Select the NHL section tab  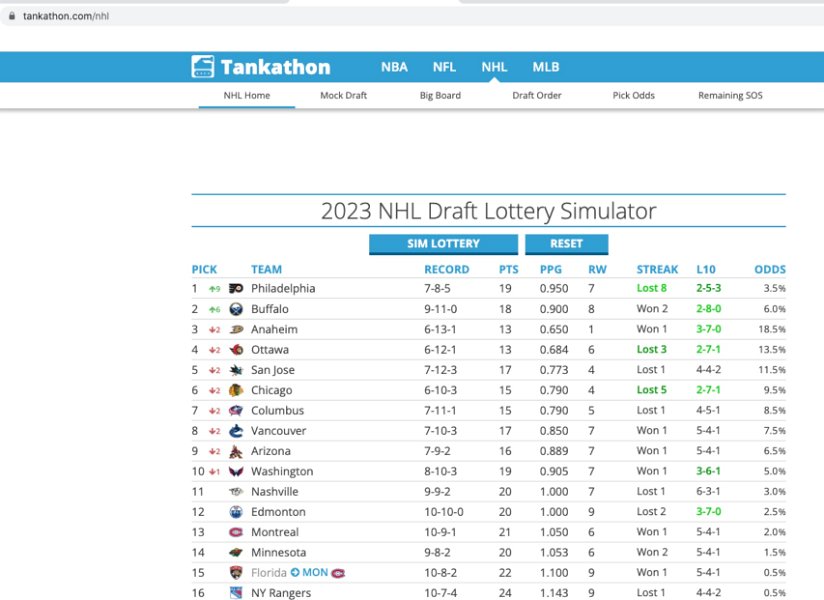click(494, 67)
